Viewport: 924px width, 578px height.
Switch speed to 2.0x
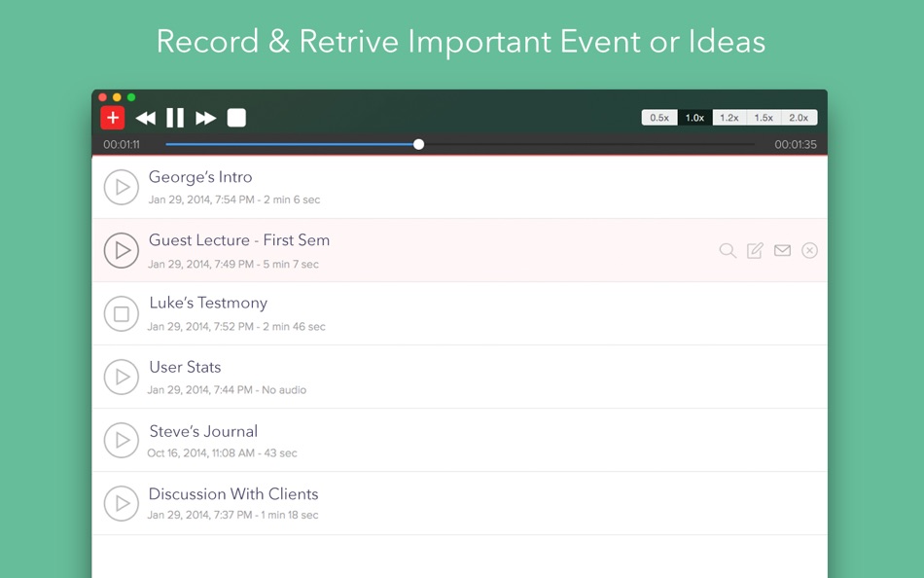click(799, 117)
